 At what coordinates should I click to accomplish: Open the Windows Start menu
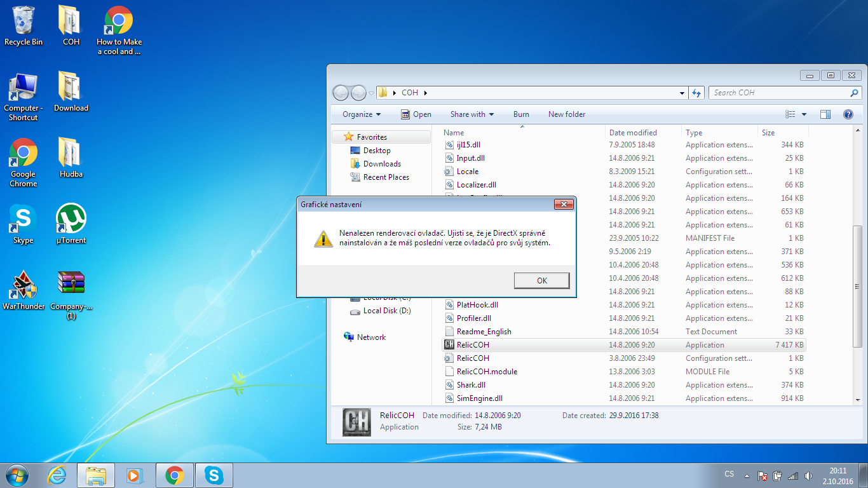point(17,475)
